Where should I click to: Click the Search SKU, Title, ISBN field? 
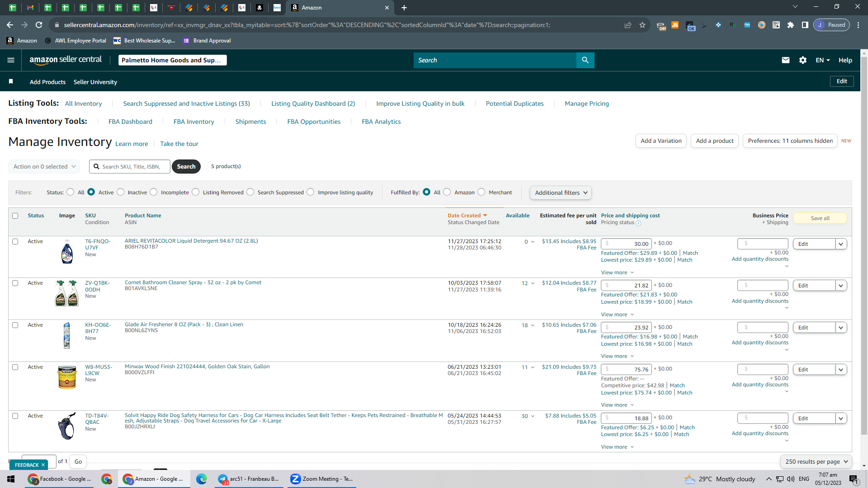click(x=130, y=167)
